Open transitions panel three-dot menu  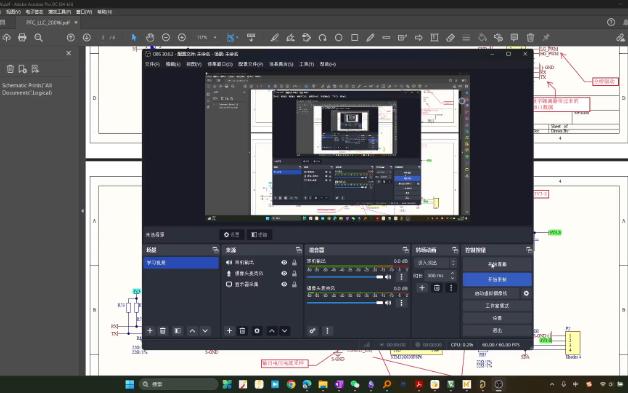pos(451,288)
